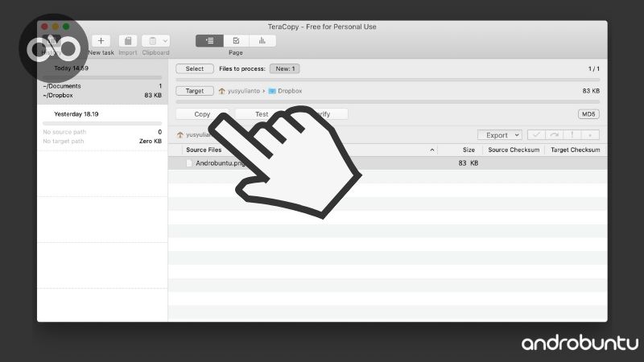Click the Source Checksum column header
Image resolution: width=644 pixels, height=362 pixels.
coord(514,150)
